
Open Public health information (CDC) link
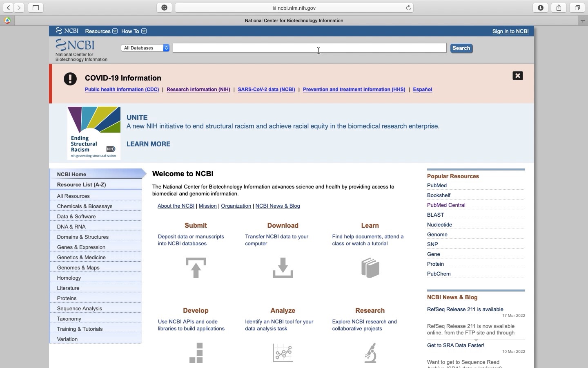[x=122, y=90]
